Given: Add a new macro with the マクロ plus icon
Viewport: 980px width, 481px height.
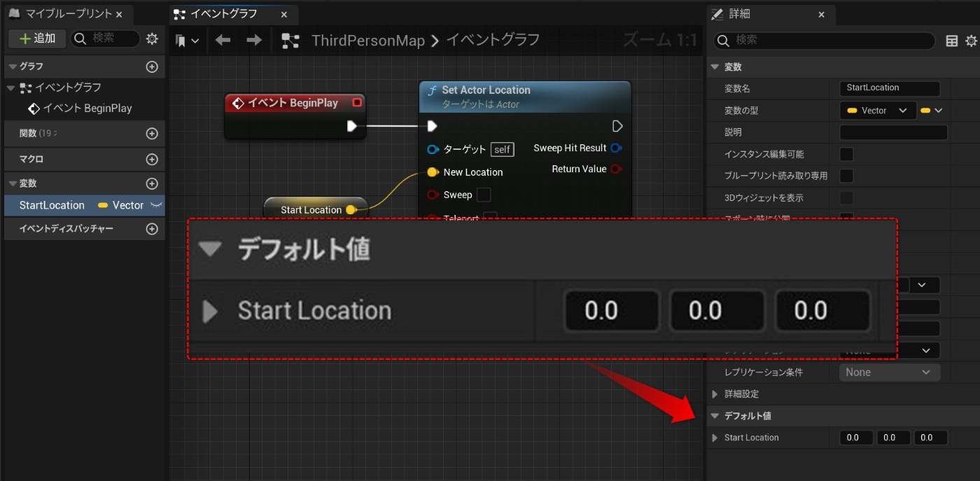Looking at the screenshot, I should coord(152,159).
